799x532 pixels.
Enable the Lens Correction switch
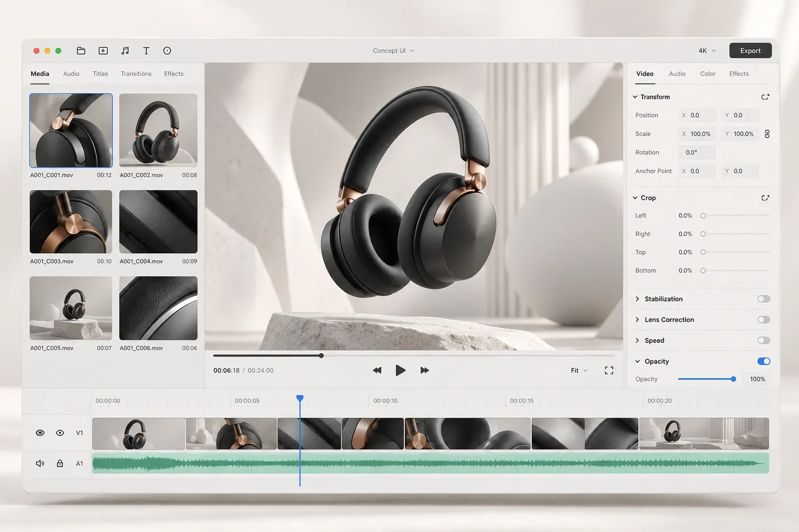click(764, 320)
